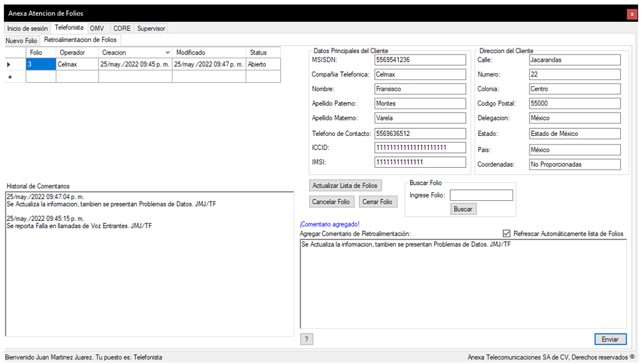Screen dimensions: 642x364
Task: Click the Buscar button
Action: 463,209
